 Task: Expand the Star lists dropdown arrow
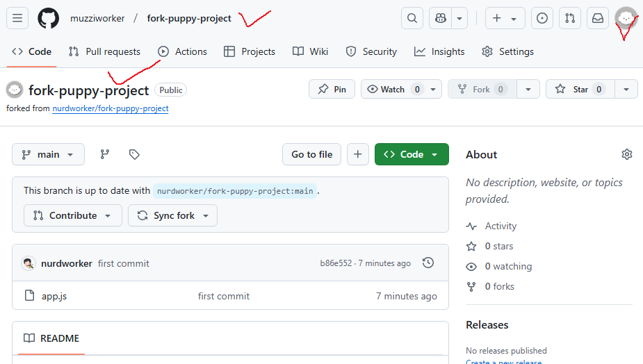point(626,89)
